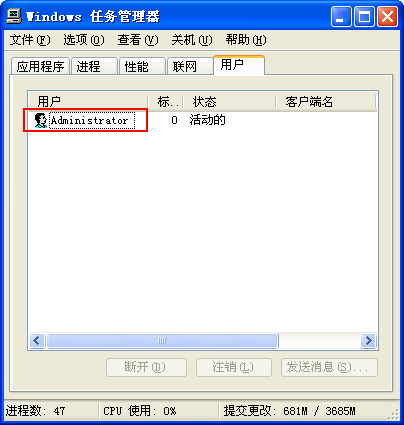The image size is (404, 425).
Task: Switch to the 应用程序 tab
Action: click(40, 66)
